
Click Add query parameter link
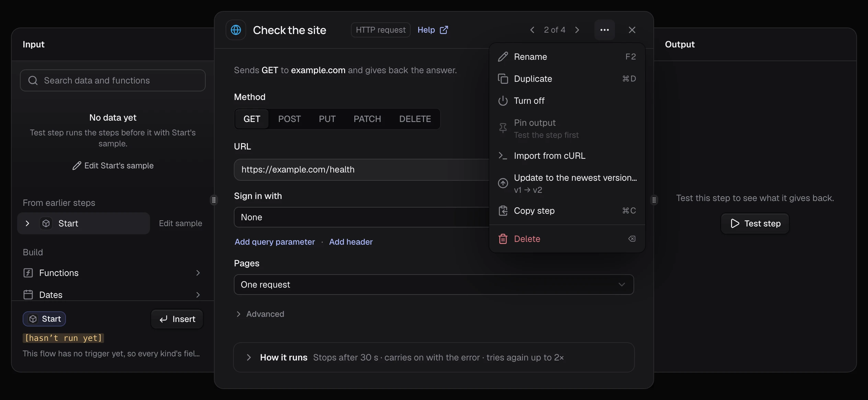pos(275,242)
